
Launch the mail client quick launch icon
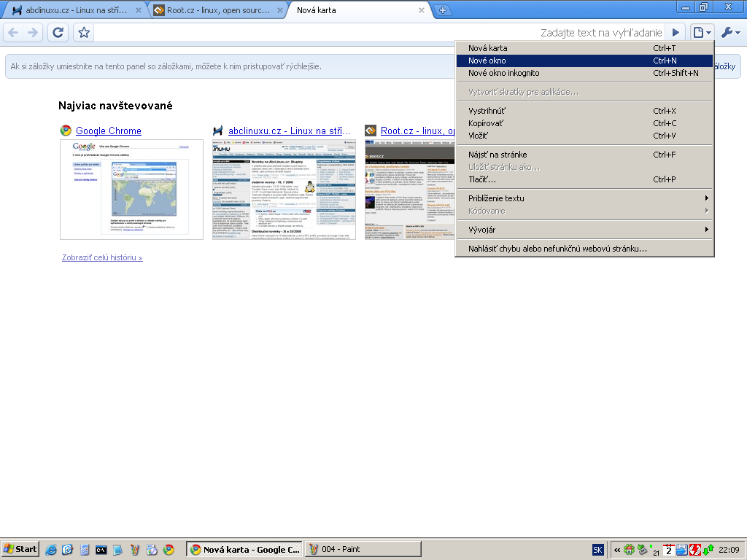(x=68, y=550)
